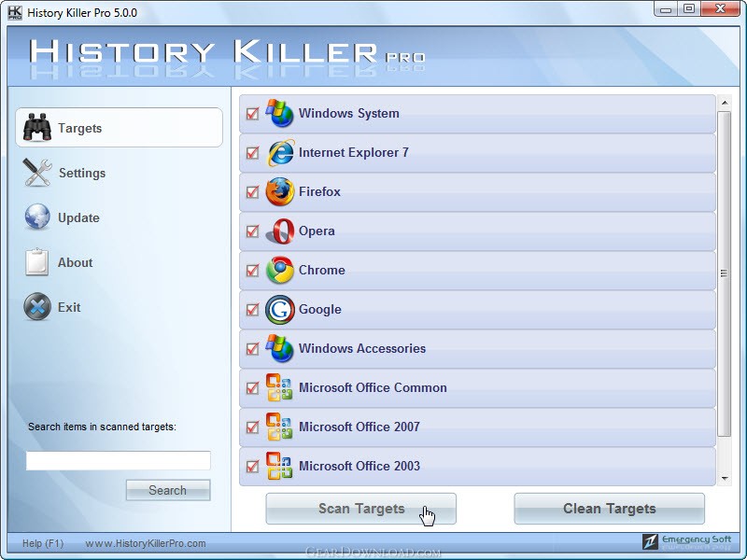Click the targets list scrollbar thumb
Image resolution: width=747 pixels, height=560 pixels.
(725, 273)
